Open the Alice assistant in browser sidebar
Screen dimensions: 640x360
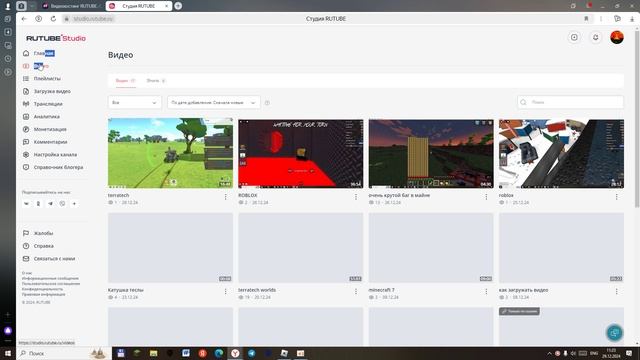[x=8, y=331]
